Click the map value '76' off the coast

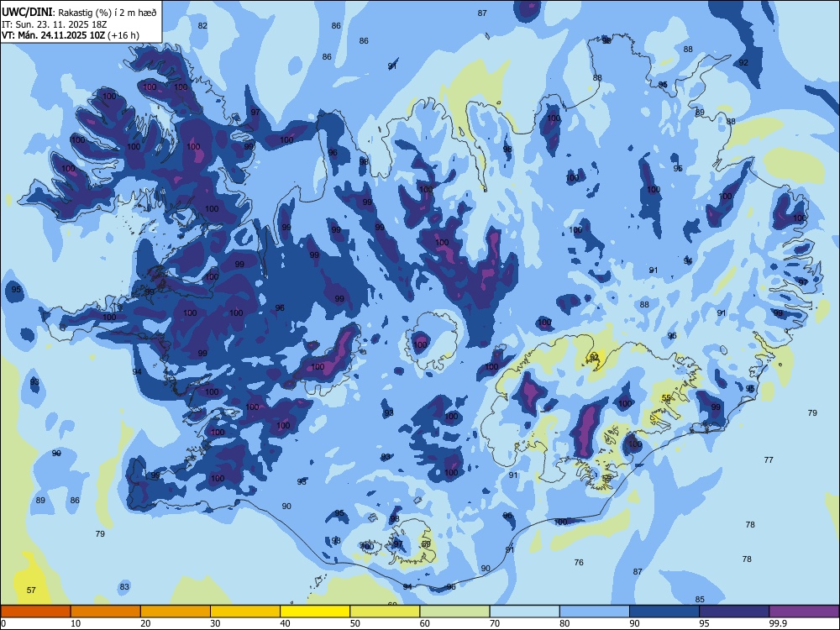[579, 562]
